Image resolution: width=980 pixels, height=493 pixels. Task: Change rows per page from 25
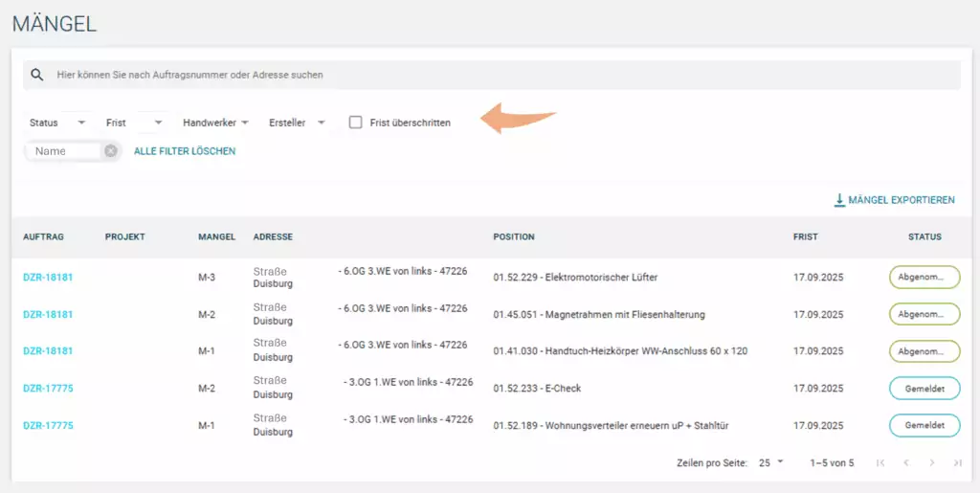coord(770,462)
